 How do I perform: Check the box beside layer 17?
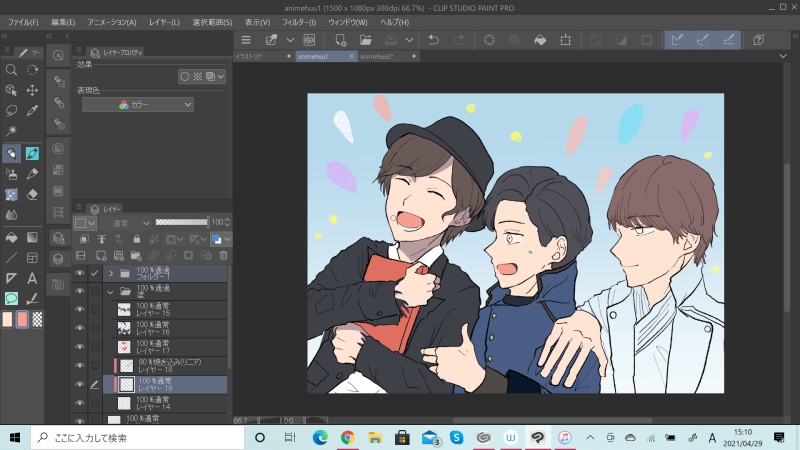coord(95,346)
